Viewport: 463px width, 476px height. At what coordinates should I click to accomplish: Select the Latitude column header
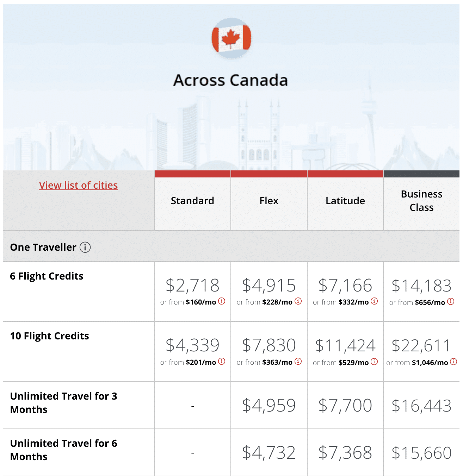345,201
